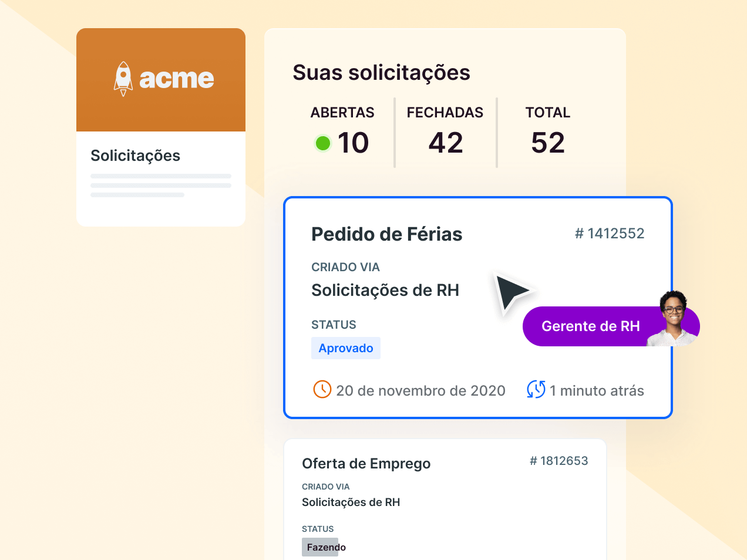Select the Fechadas count of 42
The width and height of the screenshot is (747, 560).
click(445, 143)
